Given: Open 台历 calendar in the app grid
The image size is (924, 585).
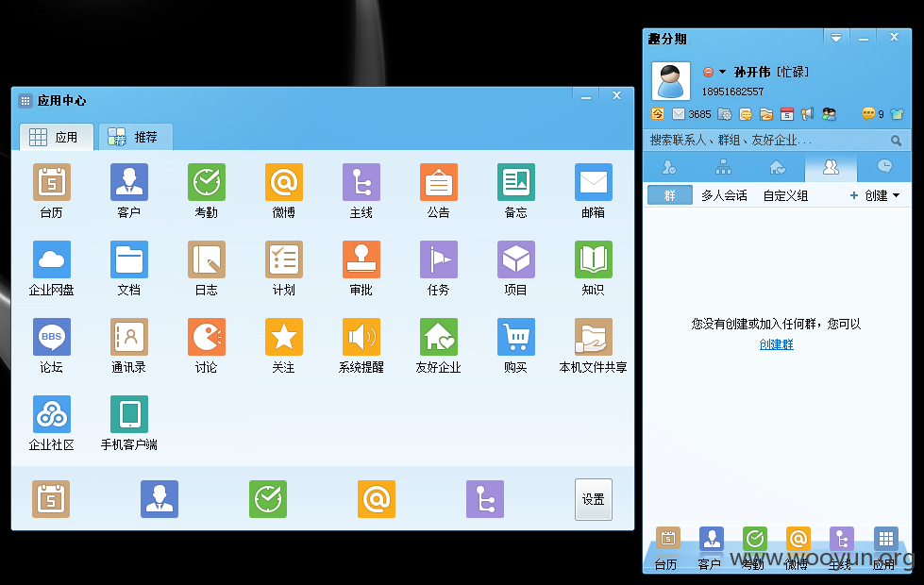Looking at the screenshot, I should [x=51, y=183].
